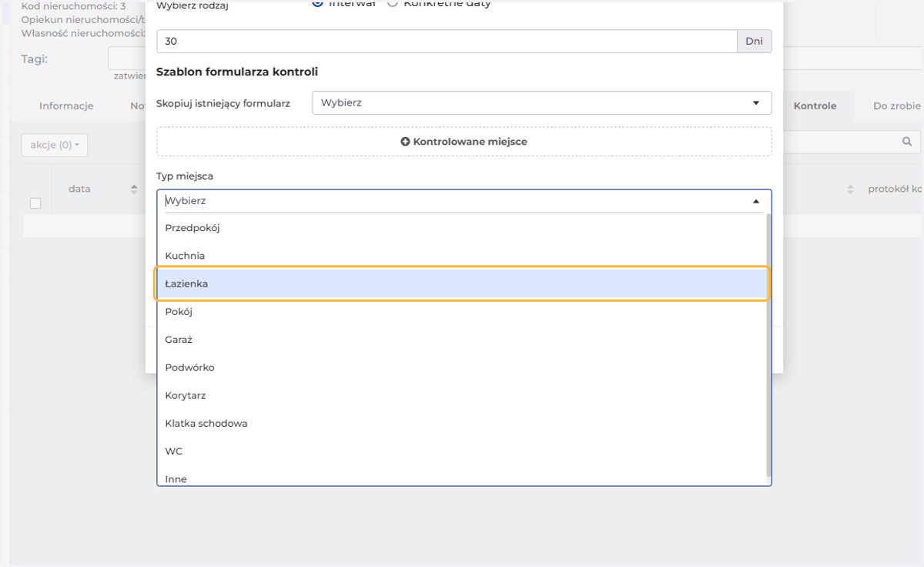Click the sort arrows beside protokół column
This screenshot has height=567, width=924.
(x=850, y=189)
